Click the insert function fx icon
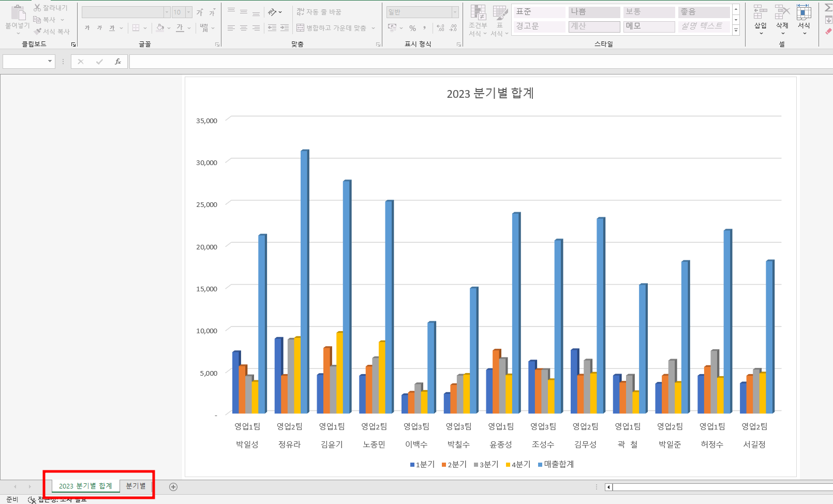 [x=118, y=62]
